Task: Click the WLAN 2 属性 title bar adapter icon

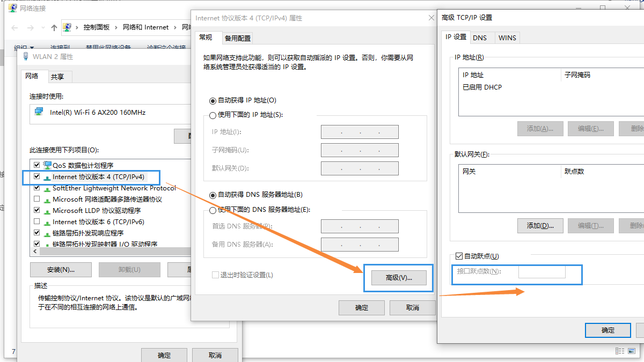Action: [26, 56]
